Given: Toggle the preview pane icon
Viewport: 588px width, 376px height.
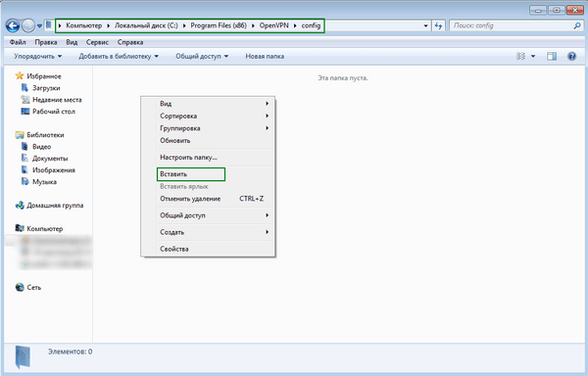Looking at the screenshot, I should coord(551,56).
